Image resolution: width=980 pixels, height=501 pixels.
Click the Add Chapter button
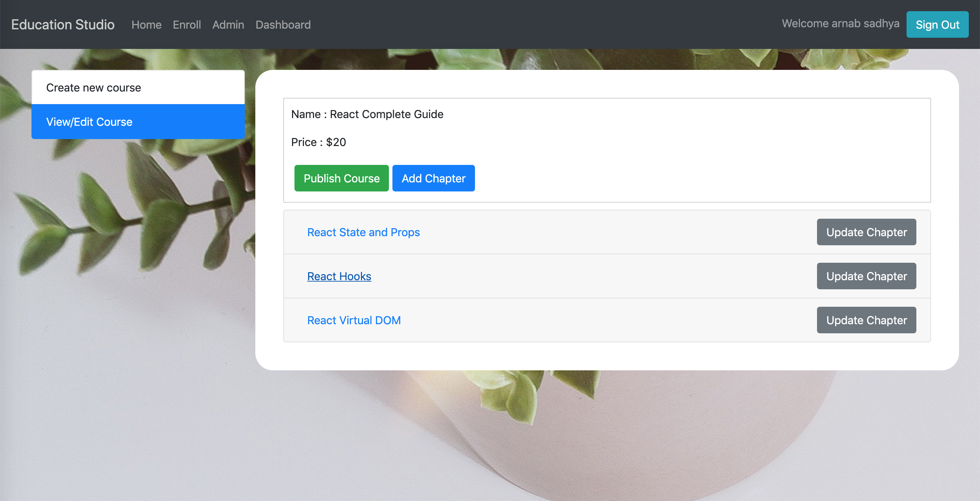pyautogui.click(x=433, y=178)
